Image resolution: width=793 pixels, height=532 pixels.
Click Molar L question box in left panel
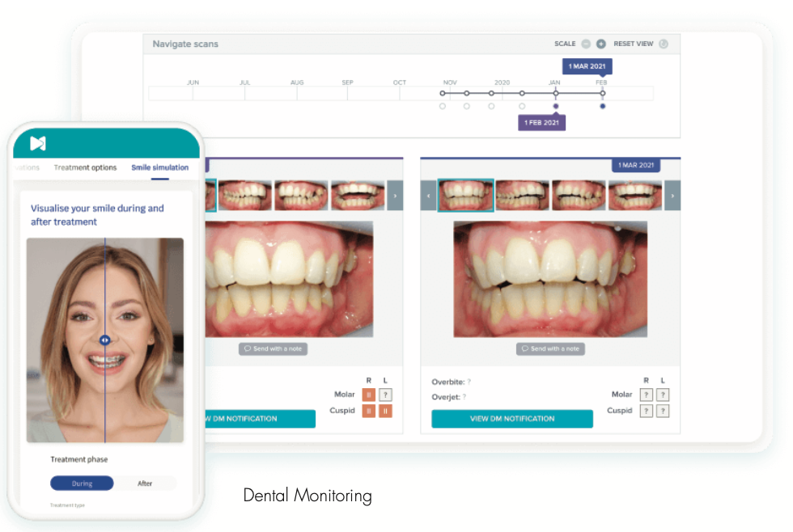point(385,395)
